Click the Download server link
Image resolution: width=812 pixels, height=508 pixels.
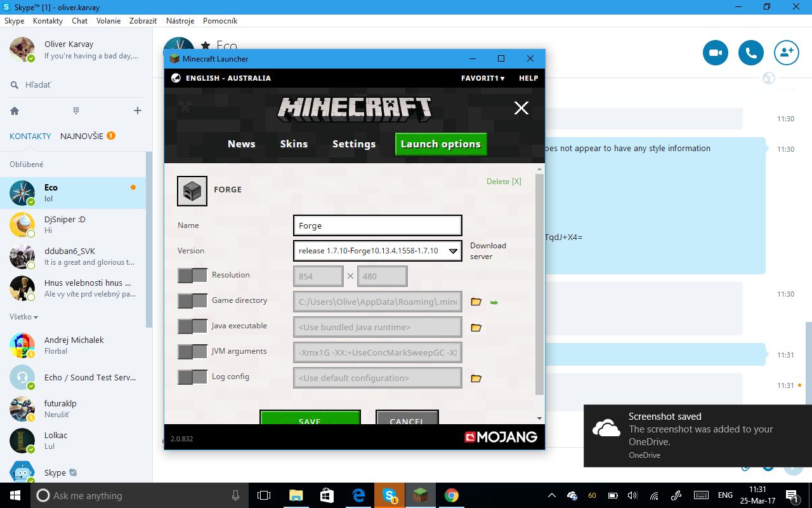click(x=488, y=251)
